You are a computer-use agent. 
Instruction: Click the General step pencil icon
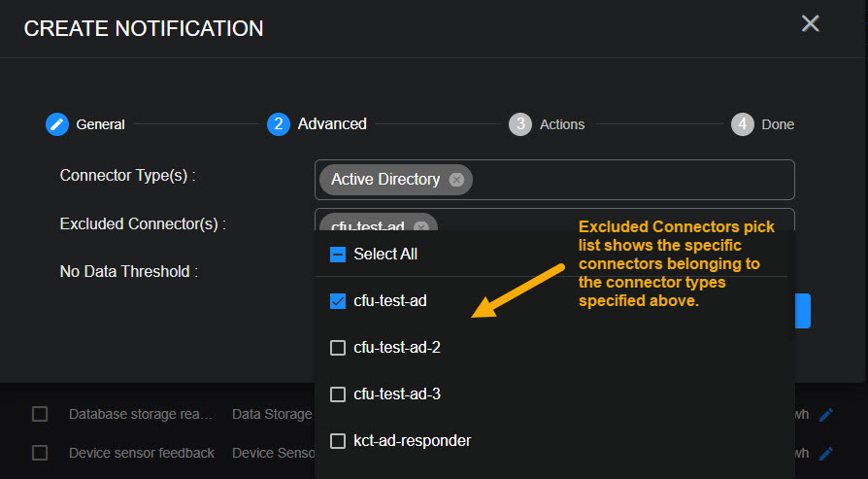pyautogui.click(x=57, y=124)
